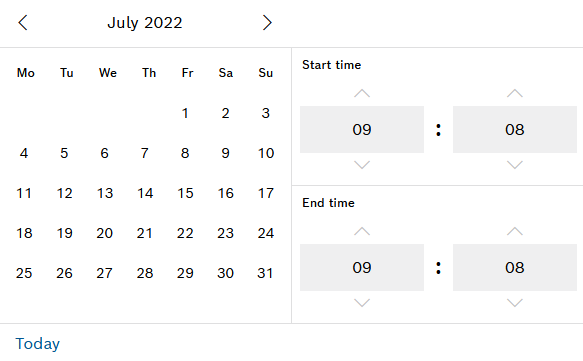The image size is (583, 361).
Task: Increase end time minutes with up chevron
Action: [515, 231]
